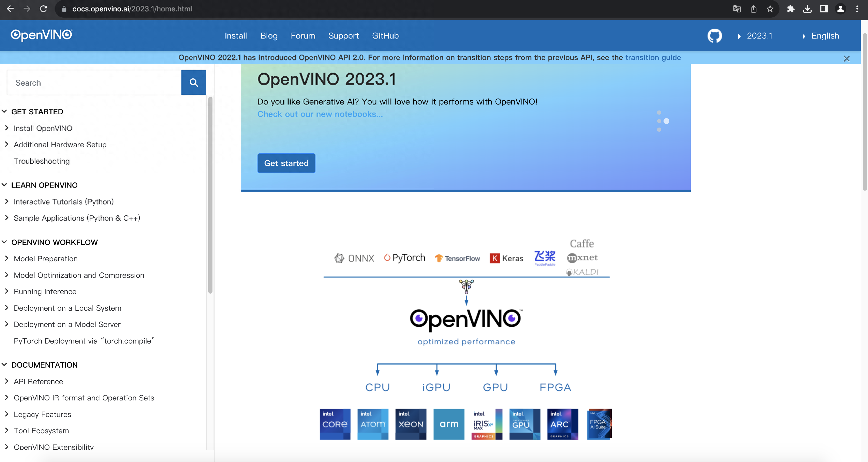The image size is (868, 462).
Task: Click the PaddlePaddle logo
Action: (x=545, y=258)
